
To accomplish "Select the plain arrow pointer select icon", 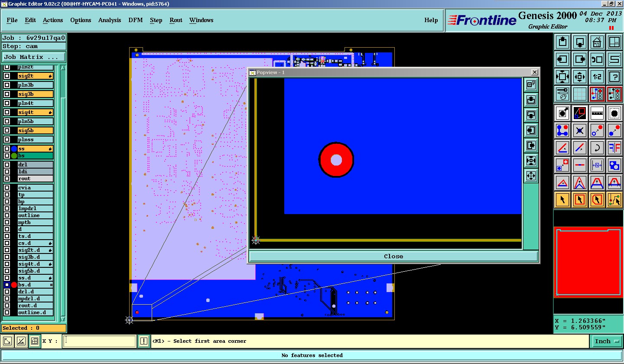I will [x=562, y=199].
